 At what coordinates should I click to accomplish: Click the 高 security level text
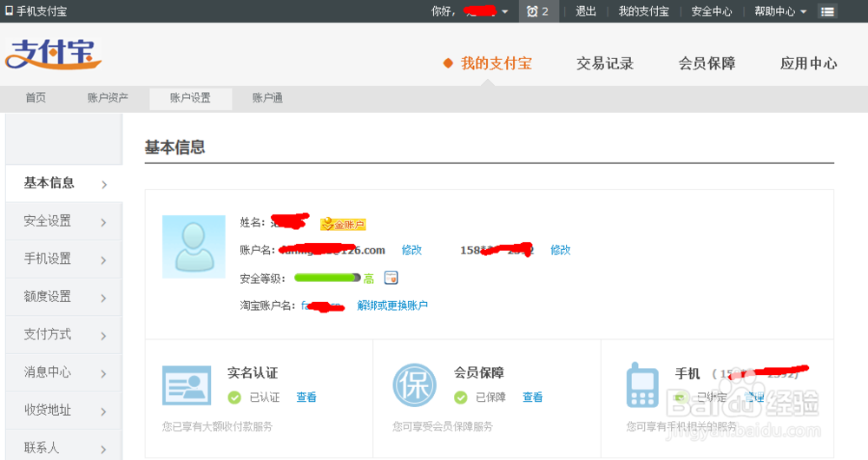click(369, 279)
